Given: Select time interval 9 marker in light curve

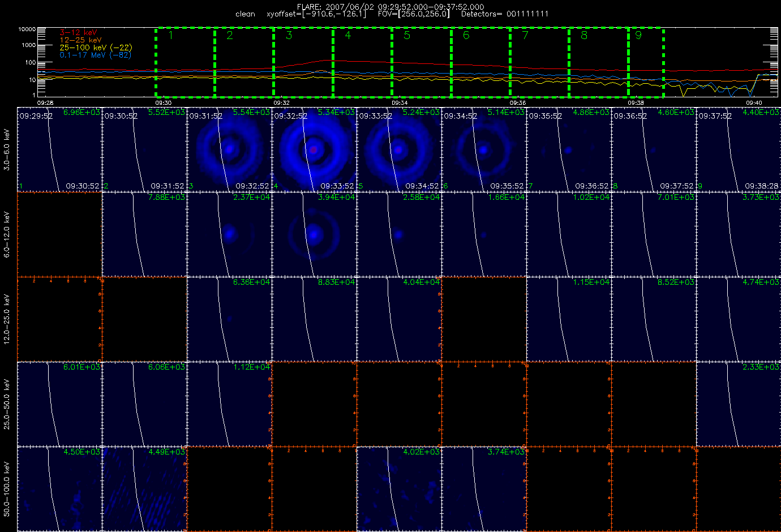Looking at the screenshot, I should 638,35.
